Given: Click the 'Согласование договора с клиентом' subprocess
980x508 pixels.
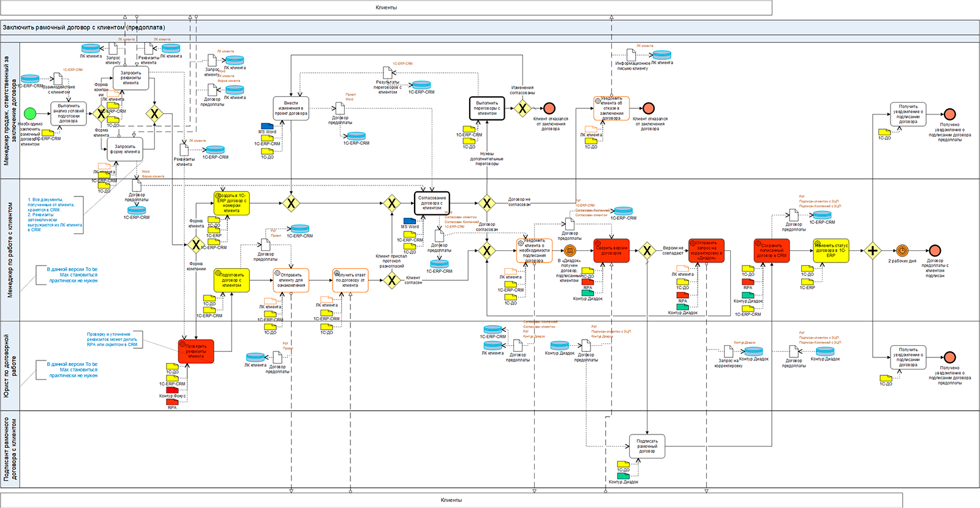Looking at the screenshot, I should [x=432, y=203].
